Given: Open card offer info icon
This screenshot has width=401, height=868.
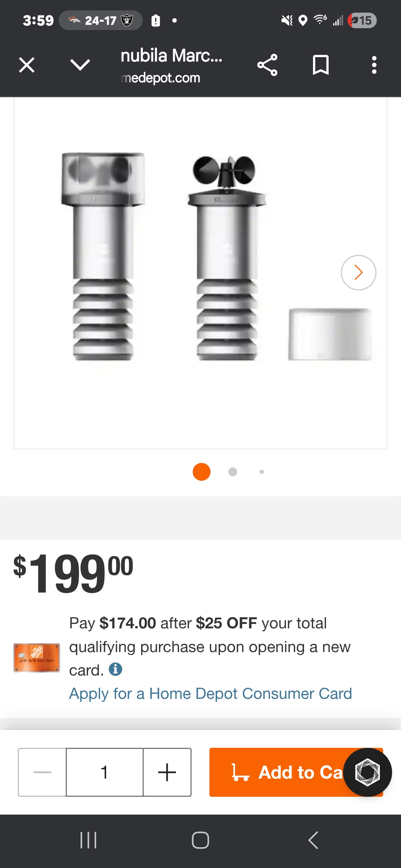Looking at the screenshot, I should [115, 670].
